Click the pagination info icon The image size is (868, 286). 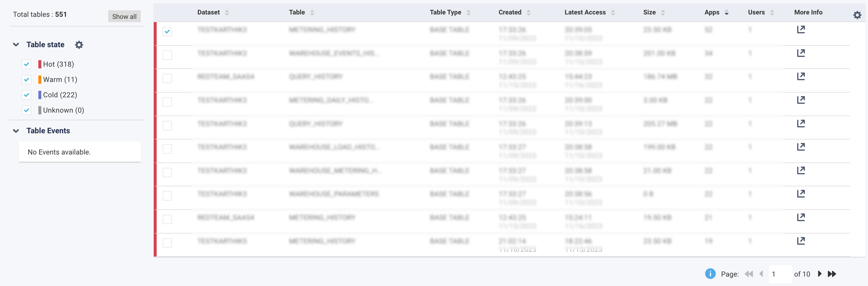[710, 274]
